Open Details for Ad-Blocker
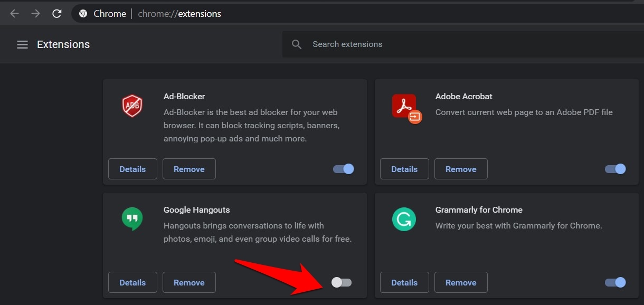This screenshot has width=644, height=305. click(x=132, y=169)
